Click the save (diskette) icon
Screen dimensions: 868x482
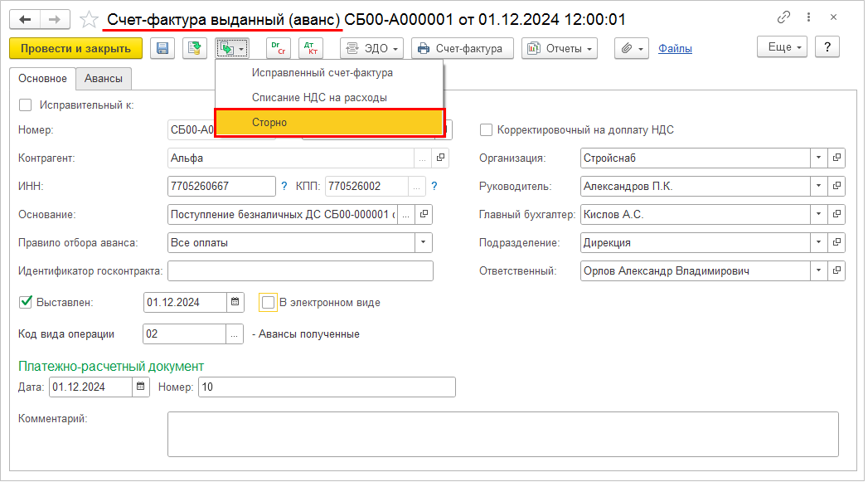pos(162,48)
